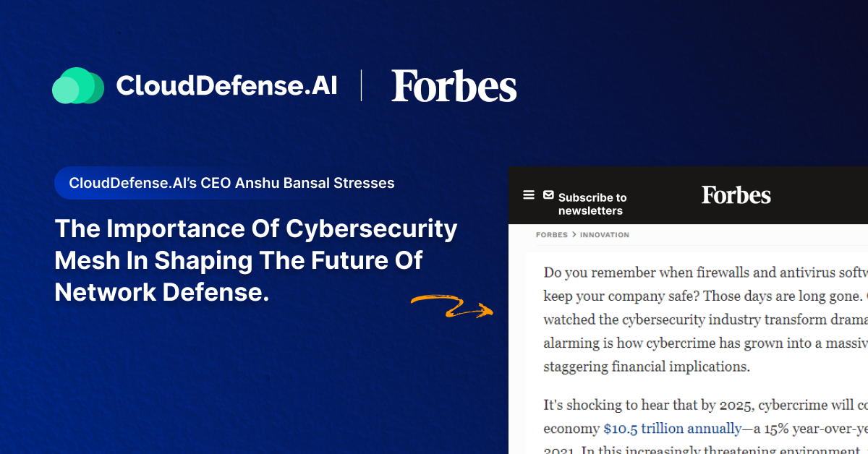Click the newsletter envelope icon
The image size is (868, 454).
[548, 195]
